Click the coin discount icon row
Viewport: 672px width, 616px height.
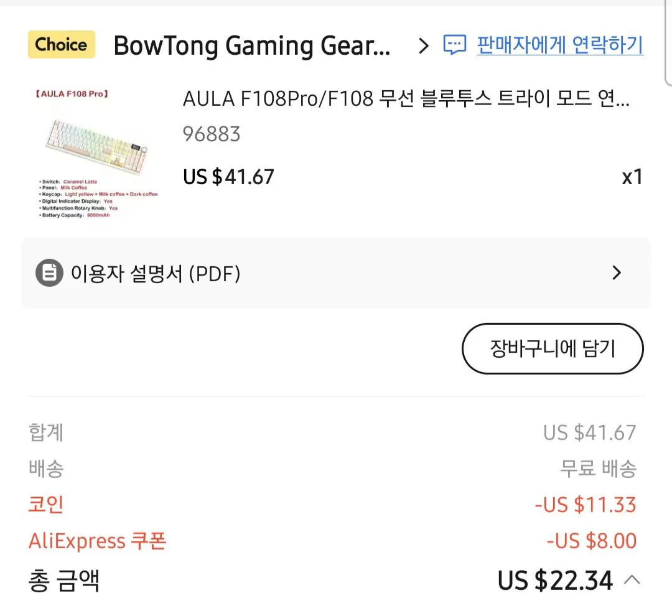(x=45, y=505)
